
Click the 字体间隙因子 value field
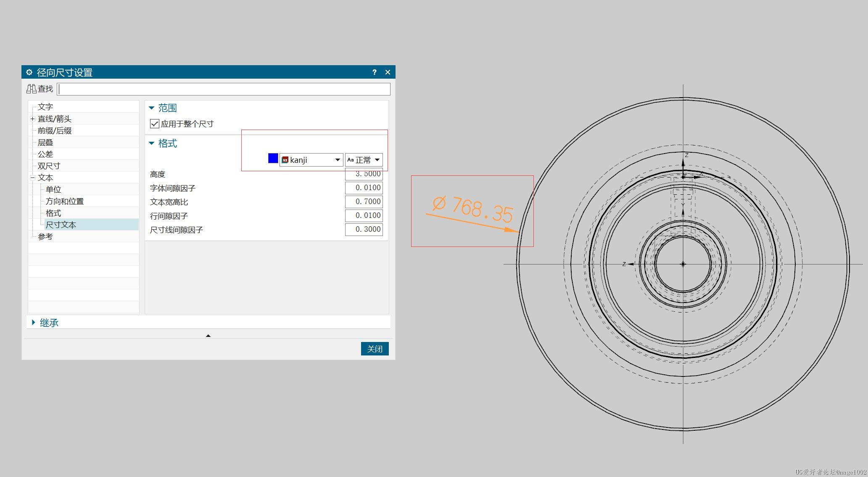click(364, 188)
